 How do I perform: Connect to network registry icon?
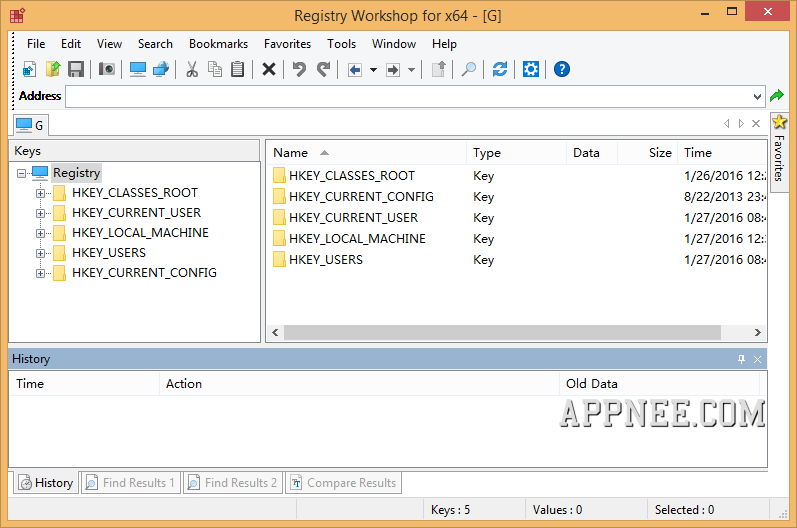coord(161,69)
